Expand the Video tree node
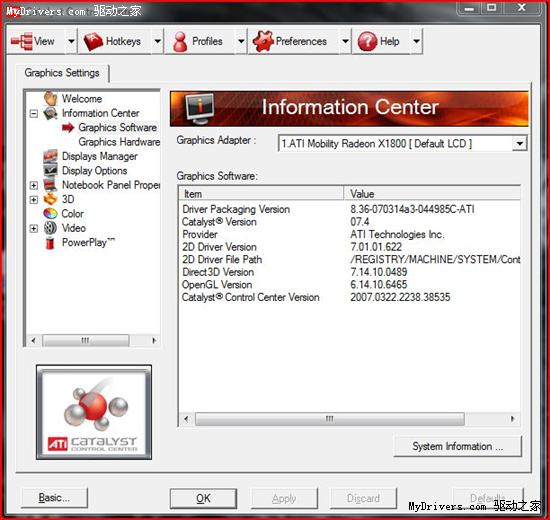Screen dimensions: 550x520 pos(34,228)
